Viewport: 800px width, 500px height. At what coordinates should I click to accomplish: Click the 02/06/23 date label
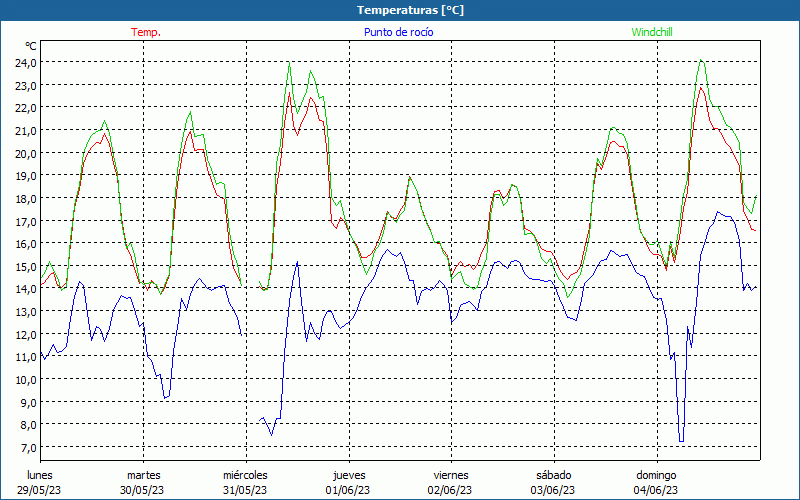click(450, 490)
